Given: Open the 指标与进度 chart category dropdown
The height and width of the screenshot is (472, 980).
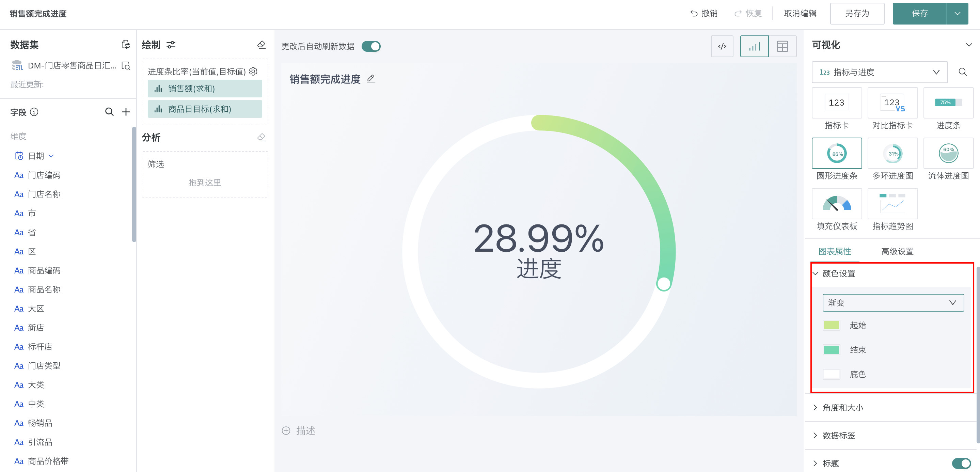Looking at the screenshot, I should [879, 72].
